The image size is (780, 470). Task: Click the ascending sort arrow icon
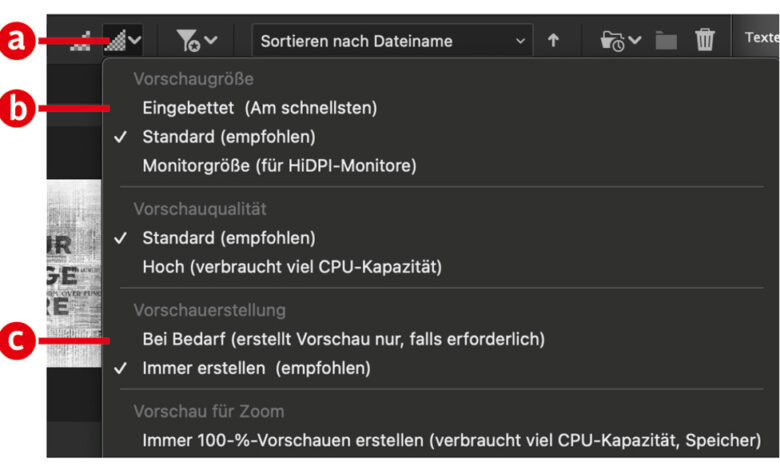pyautogui.click(x=553, y=41)
